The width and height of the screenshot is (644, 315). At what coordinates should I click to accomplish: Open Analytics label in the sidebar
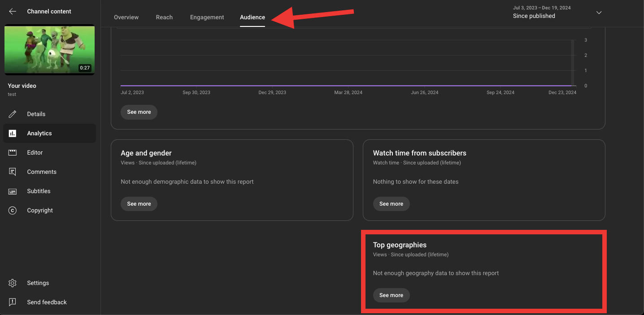(39, 133)
